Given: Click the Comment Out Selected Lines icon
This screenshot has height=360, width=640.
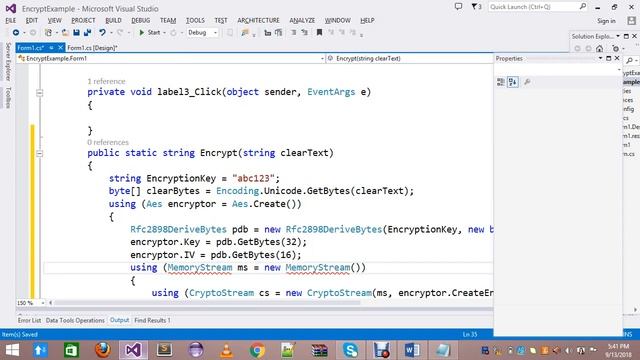Looking at the screenshot, I should click(267, 33).
